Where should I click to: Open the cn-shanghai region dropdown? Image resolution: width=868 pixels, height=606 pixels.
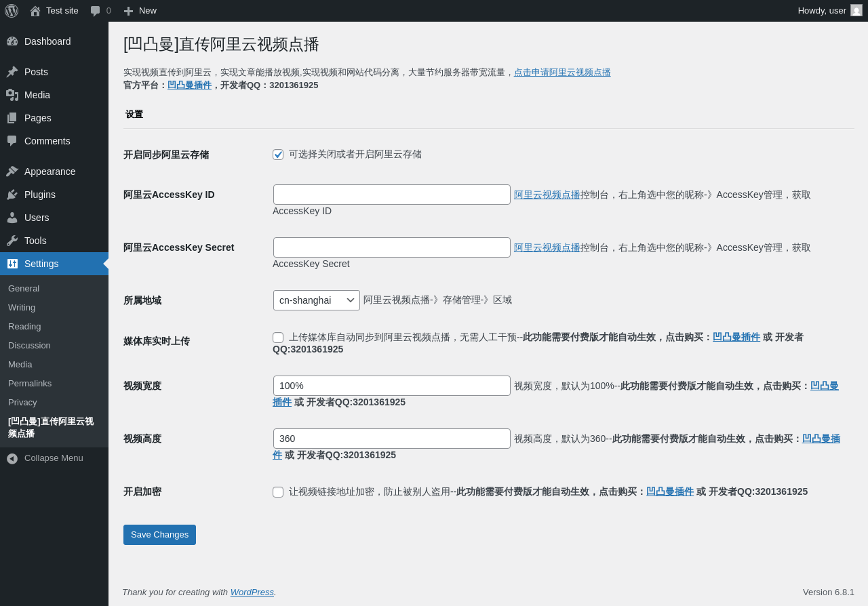pos(317,300)
